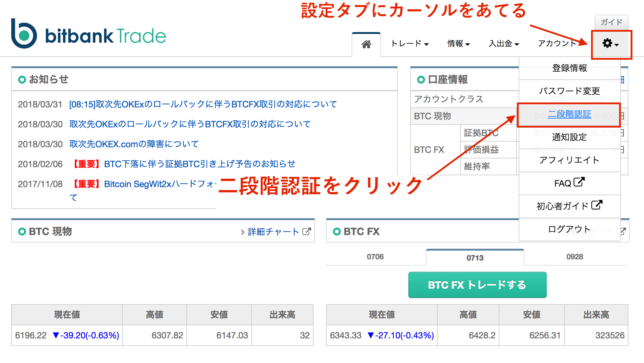Expand the トレード dropdown menu
Viewport: 644px width, 363px height.
coord(410,44)
